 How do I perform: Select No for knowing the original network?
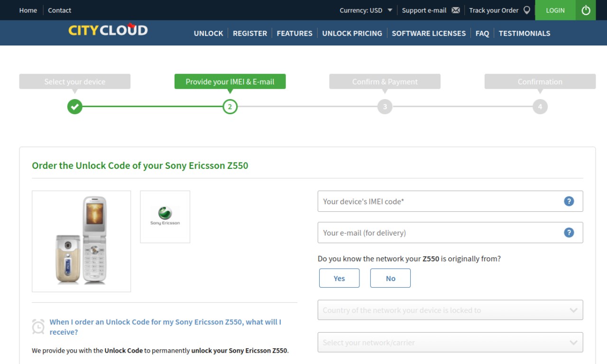(x=390, y=278)
